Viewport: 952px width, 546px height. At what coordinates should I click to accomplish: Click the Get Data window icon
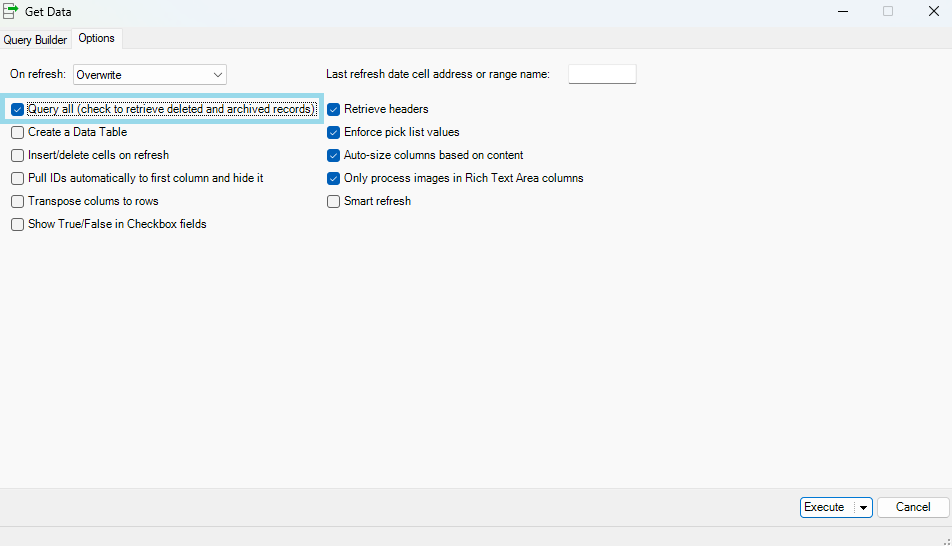click(x=11, y=11)
